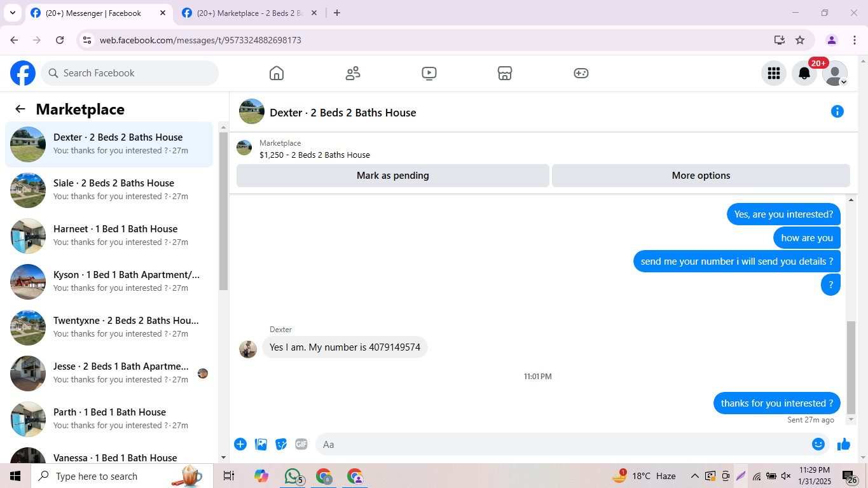Reload the page
Viewport: 868px width, 488px height.
pos(60,40)
